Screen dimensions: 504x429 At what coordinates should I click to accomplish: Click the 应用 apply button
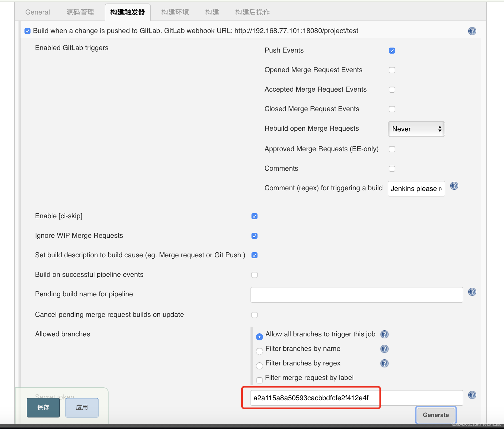pyautogui.click(x=82, y=407)
